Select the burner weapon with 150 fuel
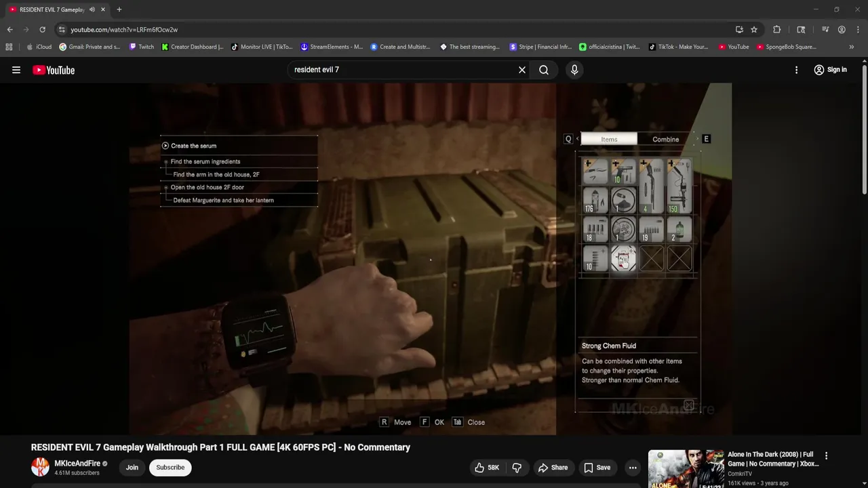Screen dimensions: 868x488 point(679,186)
